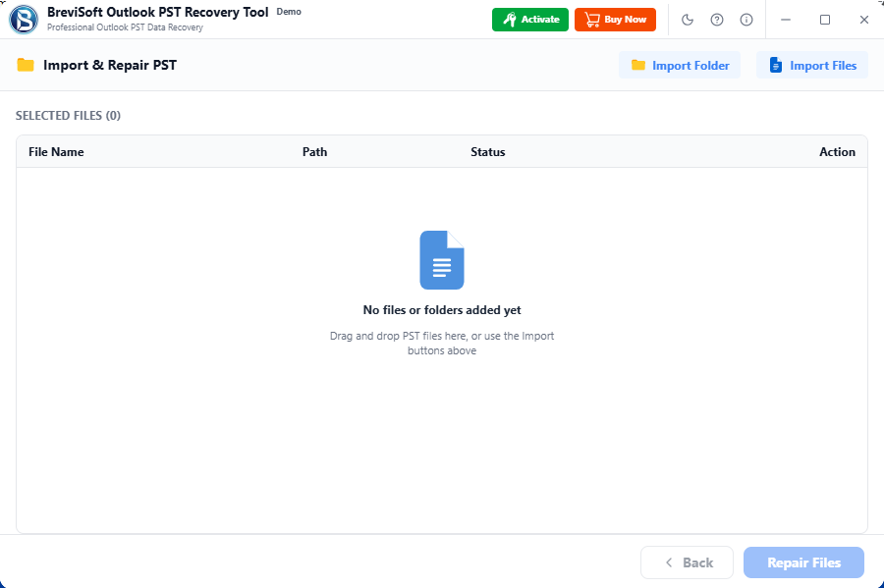Screen dimensions: 884x588
Task: Click the yellow folder icon beside Import & Repair PST
Action: tap(26, 65)
